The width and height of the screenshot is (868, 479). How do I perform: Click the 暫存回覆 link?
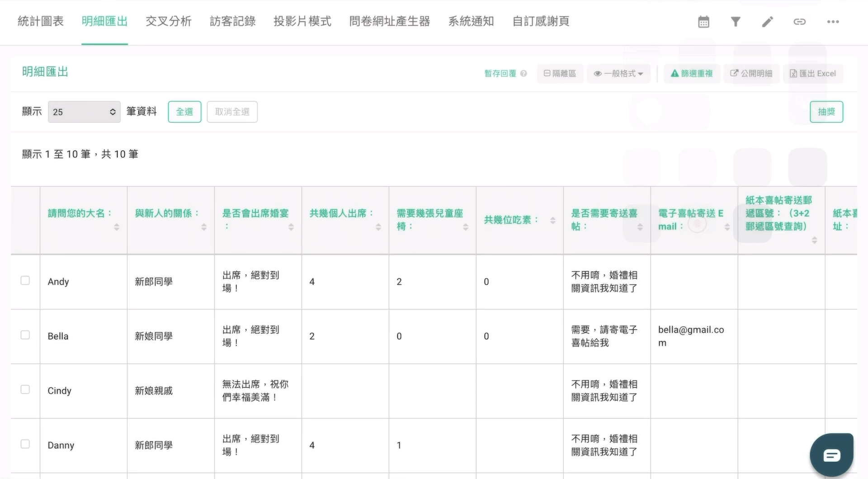point(500,73)
